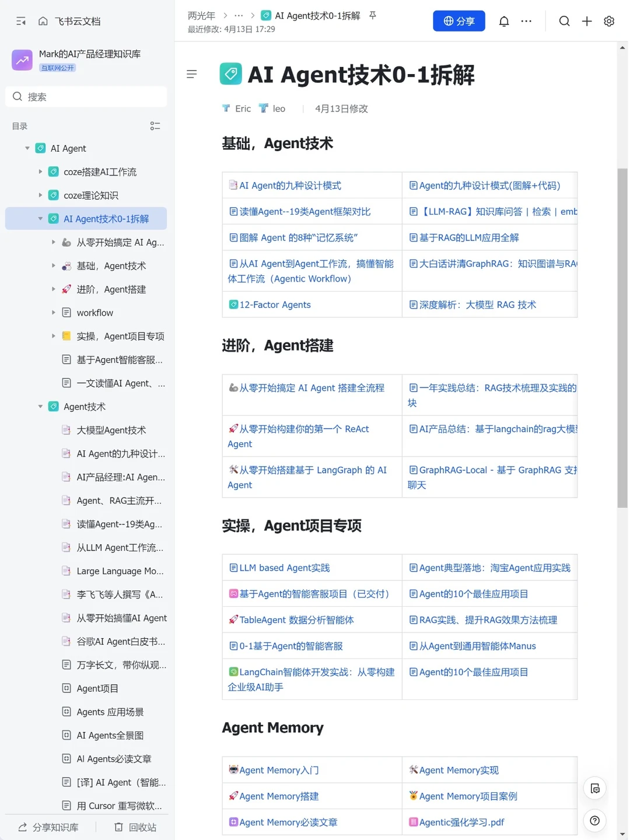Open settings gear icon in top bar
The image size is (630, 840).
609,21
